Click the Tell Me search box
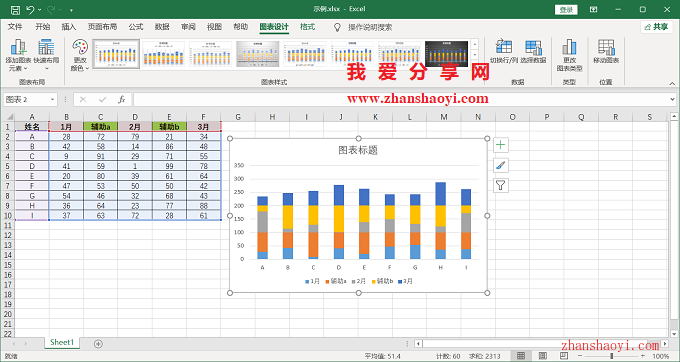This screenshot has height=362, width=680. coord(370,27)
